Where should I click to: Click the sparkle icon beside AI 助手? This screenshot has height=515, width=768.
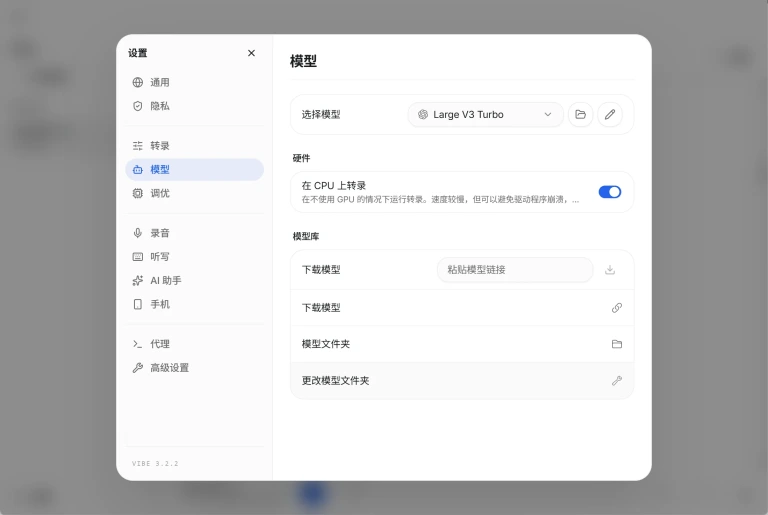[x=138, y=280]
